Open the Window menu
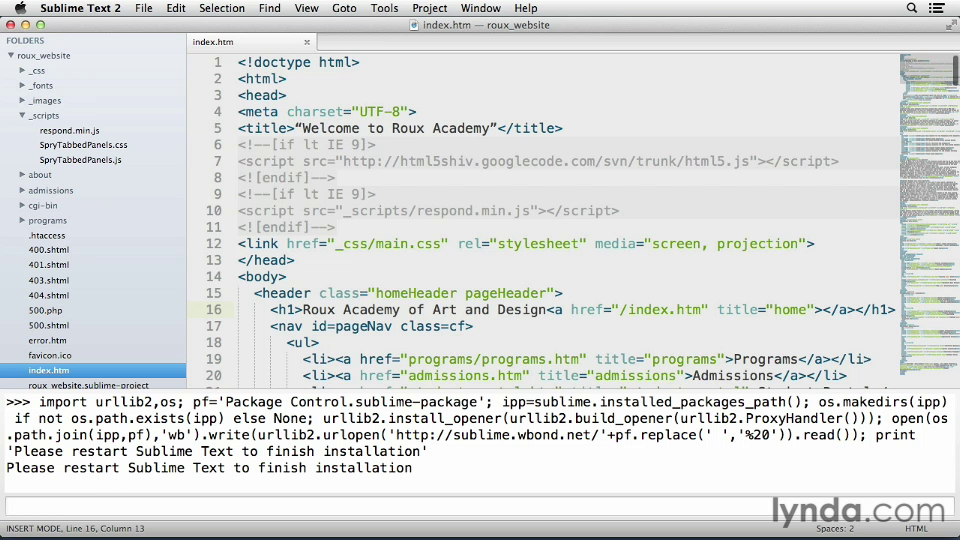960x540 pixels. (x=481, y=8)
